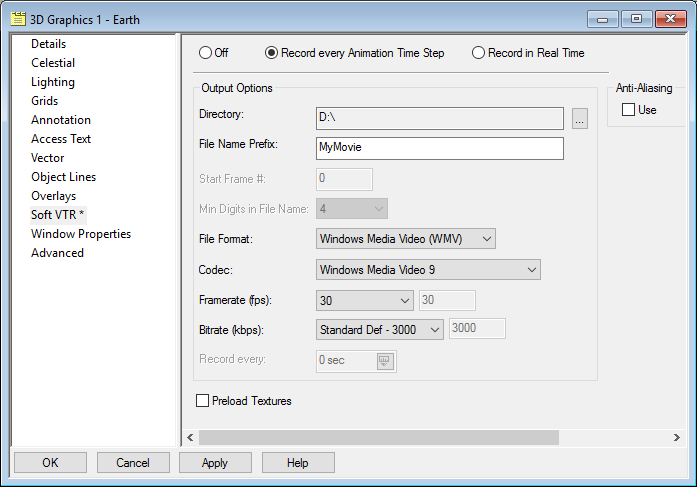Switch to the Window Properties page
This screenshot has width=697, height=487.
81,234
